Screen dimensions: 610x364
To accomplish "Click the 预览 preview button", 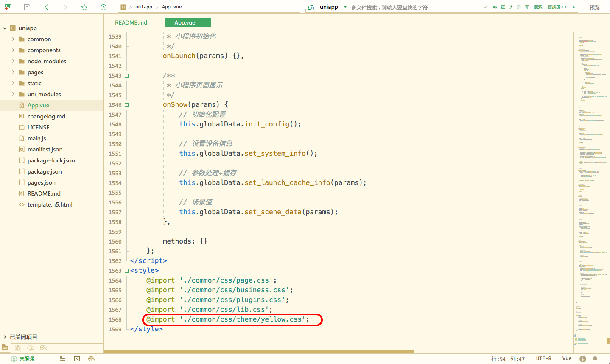I will (x=595, y=7).
